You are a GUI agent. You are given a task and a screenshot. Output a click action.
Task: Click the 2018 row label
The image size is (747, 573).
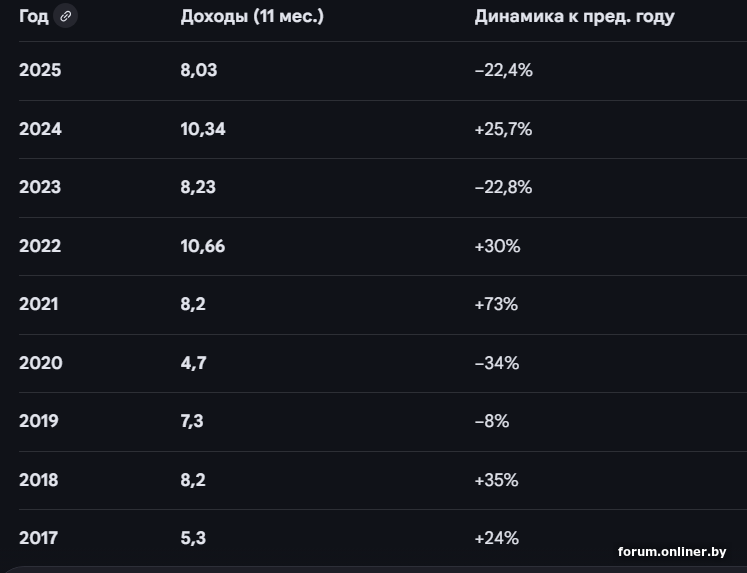coord(39,480)
